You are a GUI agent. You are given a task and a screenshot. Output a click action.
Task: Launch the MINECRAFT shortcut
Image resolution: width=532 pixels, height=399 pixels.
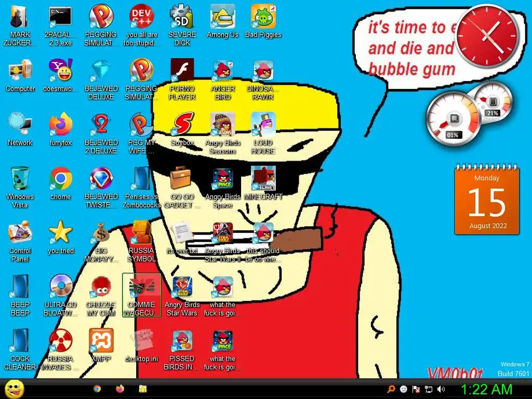(263, 183)
